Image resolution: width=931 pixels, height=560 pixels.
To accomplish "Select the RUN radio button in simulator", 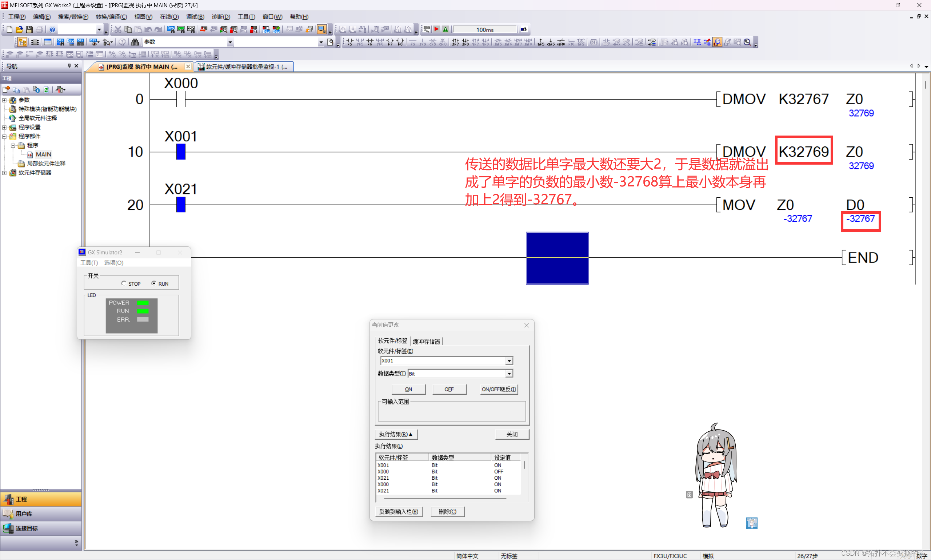I will pyautogui.click(x=154, y=283).
